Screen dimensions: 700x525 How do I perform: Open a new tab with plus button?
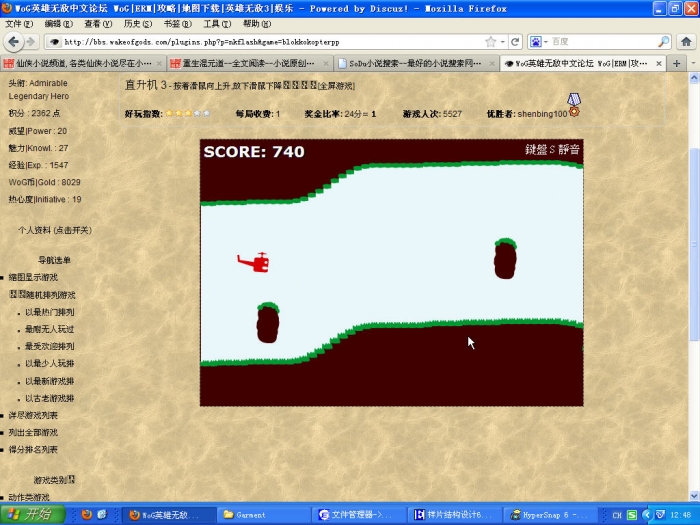(676, 64)
